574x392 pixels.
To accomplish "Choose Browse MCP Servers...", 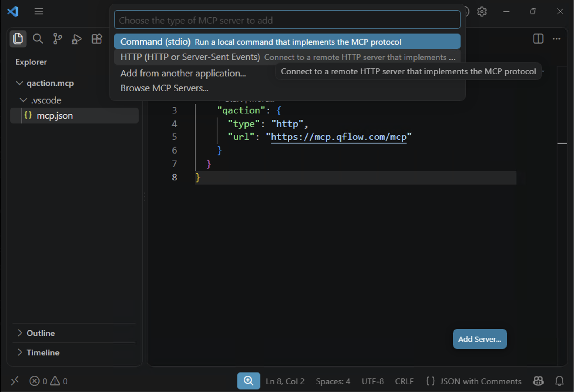I will (x=164, y=88).
